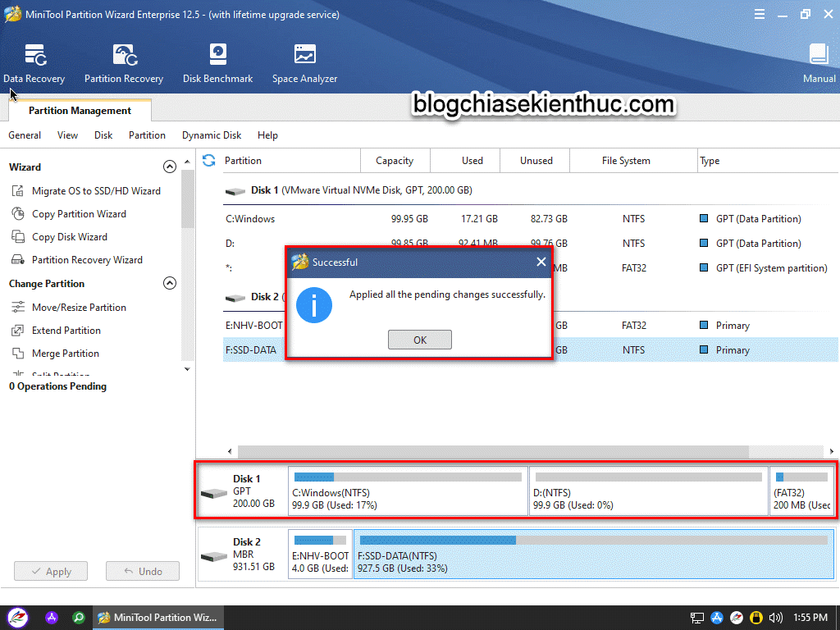Open the Help menu
The height and width of the screenshot is (630, 840).
pos(267,135)
